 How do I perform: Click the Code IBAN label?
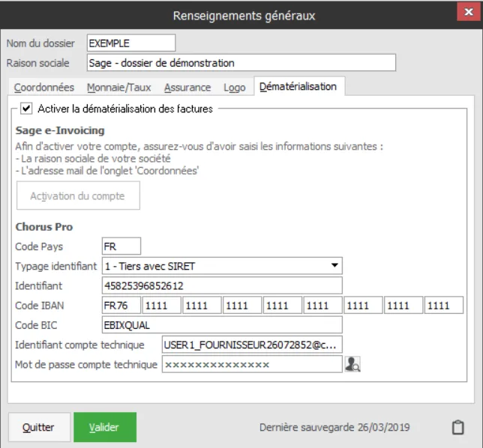click(40, 306)
